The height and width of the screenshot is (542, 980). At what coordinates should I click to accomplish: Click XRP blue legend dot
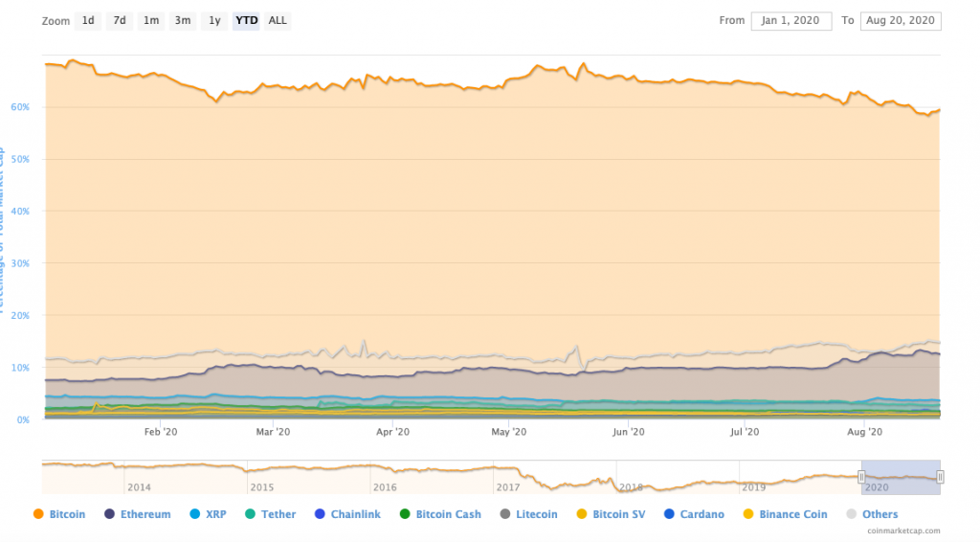194,514
